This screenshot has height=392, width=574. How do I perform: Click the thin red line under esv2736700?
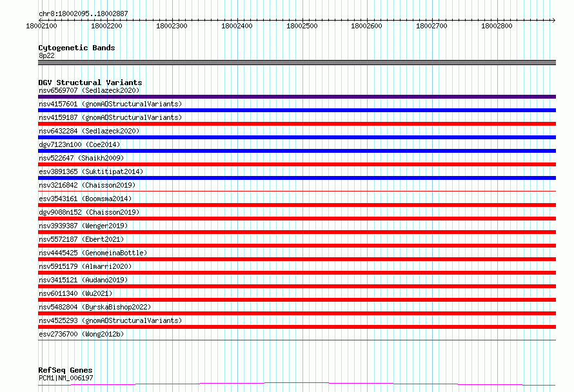[297, 340]
